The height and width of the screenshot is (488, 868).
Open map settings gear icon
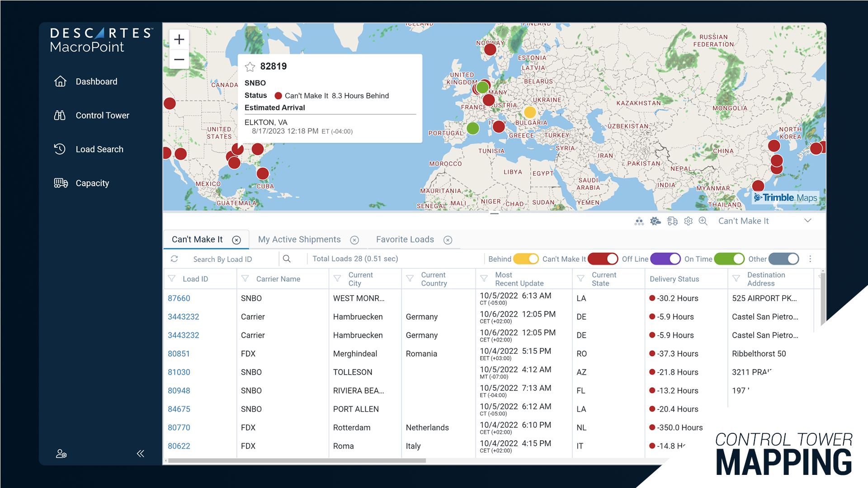(x=688, y=221)
